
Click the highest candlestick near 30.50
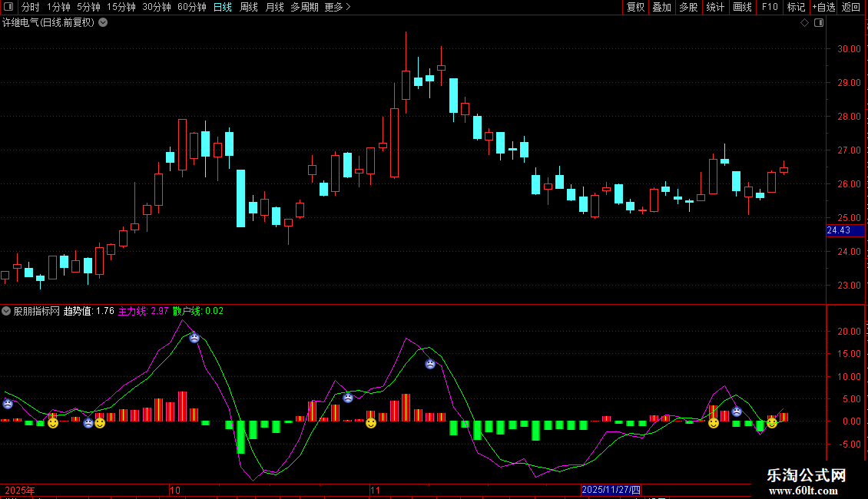(406, 72)
